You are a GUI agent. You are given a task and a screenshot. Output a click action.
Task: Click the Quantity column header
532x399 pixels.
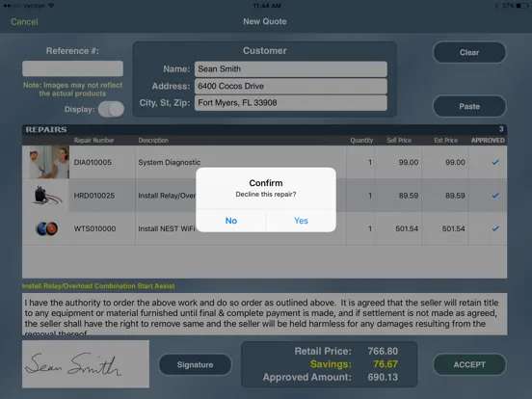[x=361, y=140]
